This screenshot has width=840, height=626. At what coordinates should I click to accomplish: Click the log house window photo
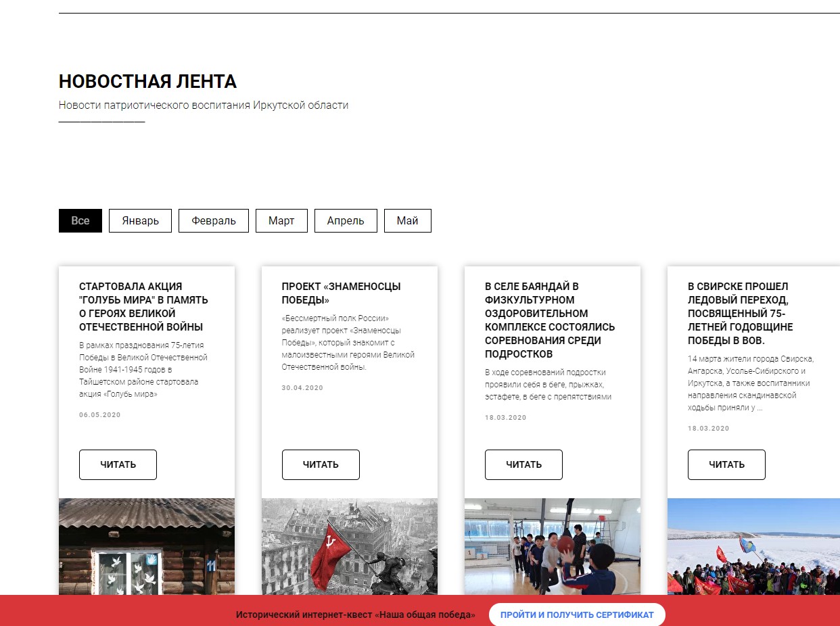point(147,547)
